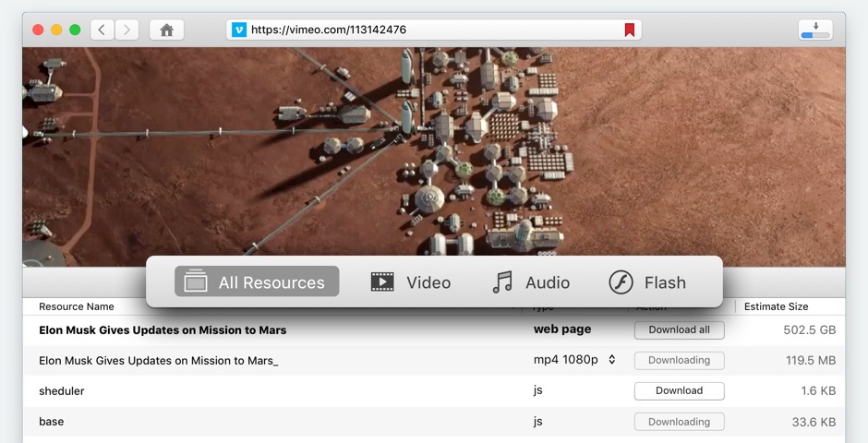Select the 'sheduler' resource name
The width and height of the screenshot is (868, 443).
coord(62,391)
